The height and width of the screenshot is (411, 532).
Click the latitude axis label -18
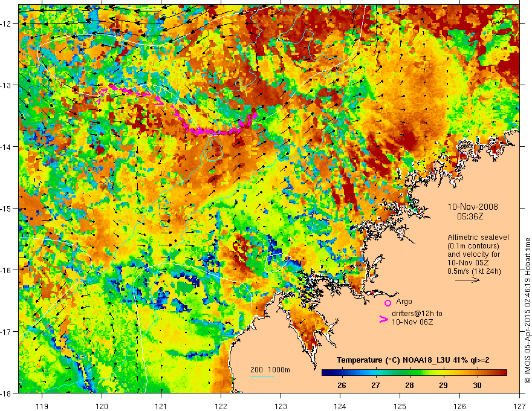click(x=7, y=393)
